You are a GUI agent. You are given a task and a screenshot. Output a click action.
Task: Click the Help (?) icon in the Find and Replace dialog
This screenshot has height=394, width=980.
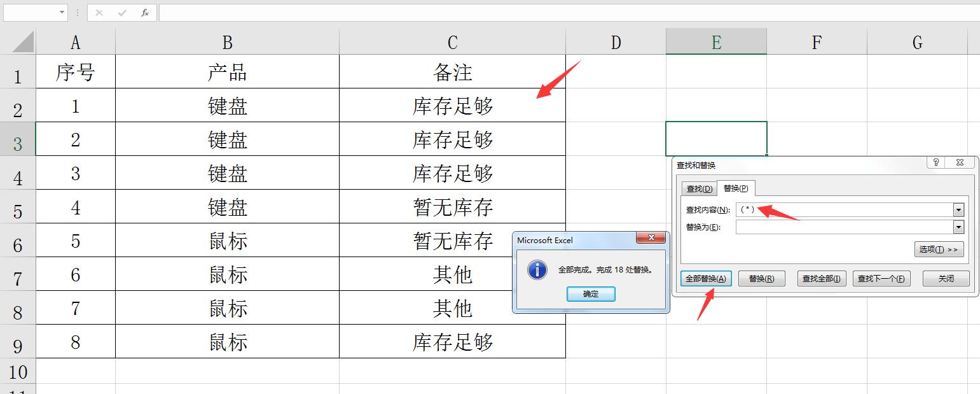(936, 162)
